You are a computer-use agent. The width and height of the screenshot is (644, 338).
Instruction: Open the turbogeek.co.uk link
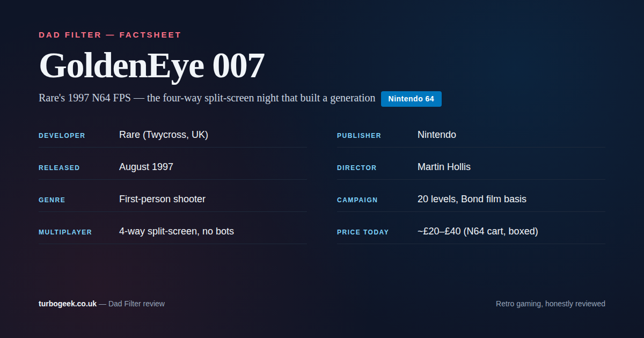(68, 304)
